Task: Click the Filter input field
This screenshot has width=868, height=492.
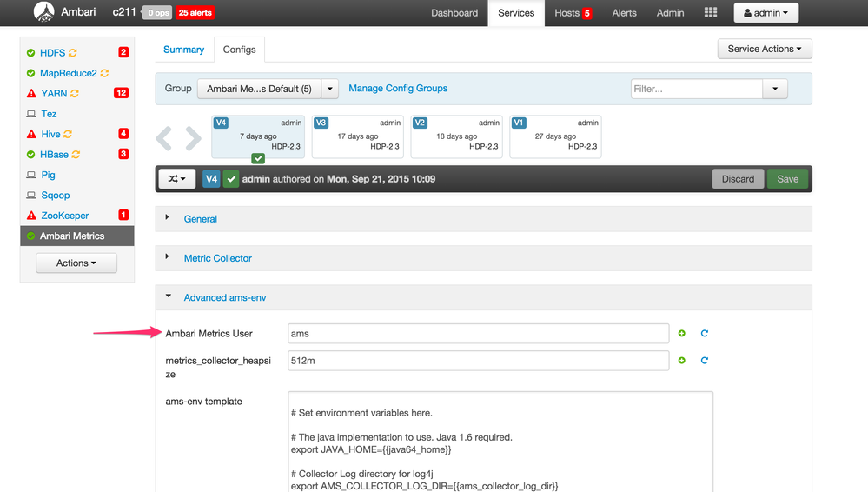Action: coord(696,89)
